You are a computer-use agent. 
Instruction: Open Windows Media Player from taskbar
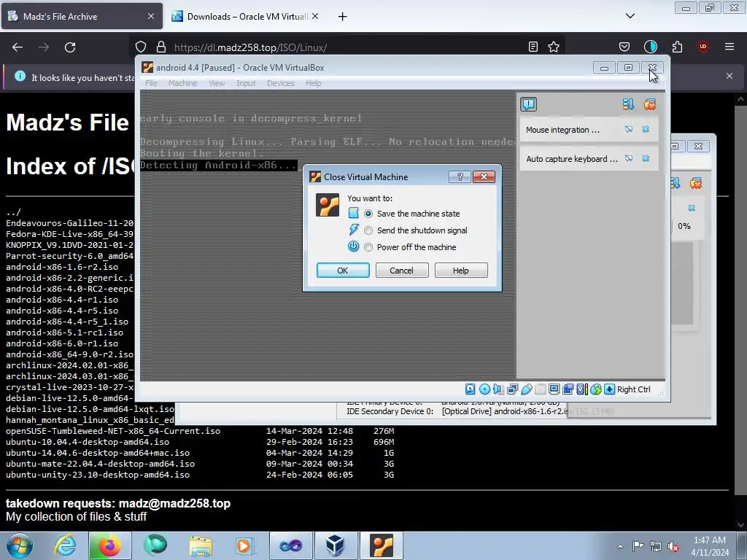(x=245, y=545)
